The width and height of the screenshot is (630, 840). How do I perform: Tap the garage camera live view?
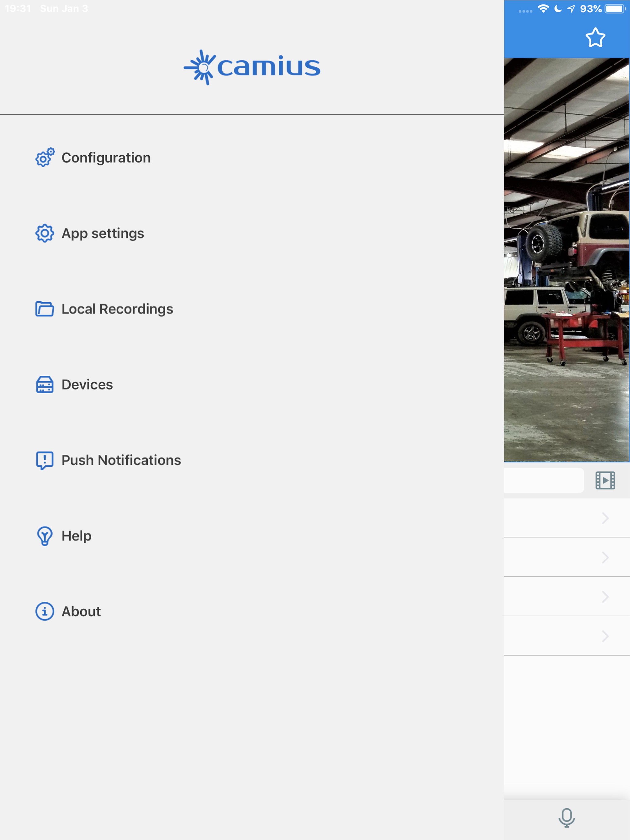[x=567, y=260]
